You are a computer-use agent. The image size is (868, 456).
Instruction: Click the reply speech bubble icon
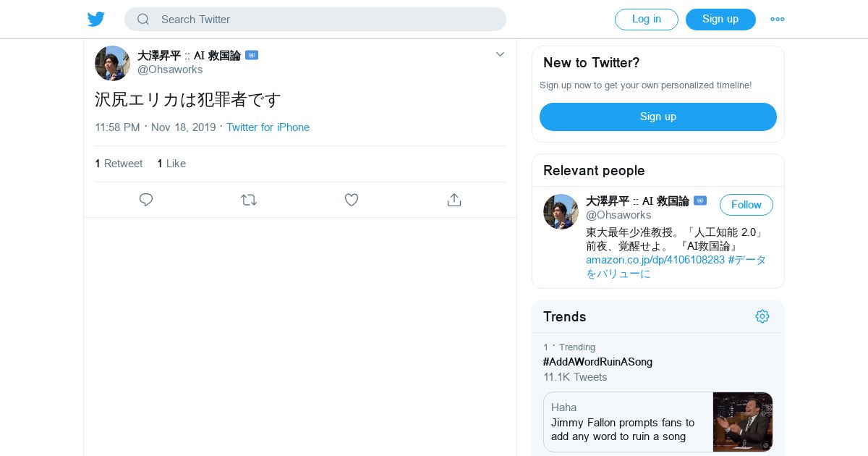[146, 200]
